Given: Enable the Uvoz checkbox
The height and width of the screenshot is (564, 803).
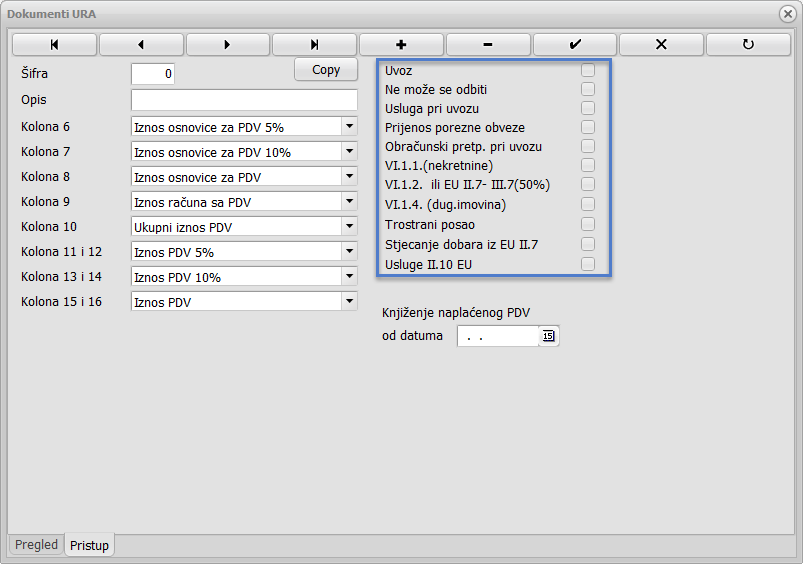Looking at the screenshot, I should pyautogui.click(x=588, y=70).
